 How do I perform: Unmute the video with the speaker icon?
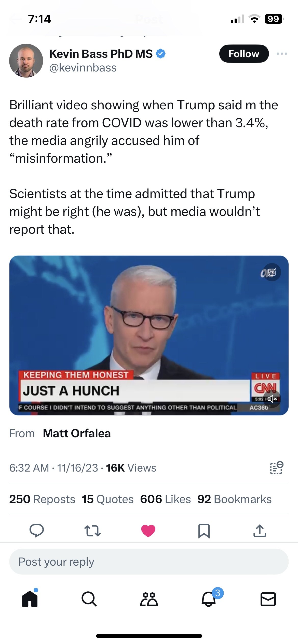coord(272,399)
